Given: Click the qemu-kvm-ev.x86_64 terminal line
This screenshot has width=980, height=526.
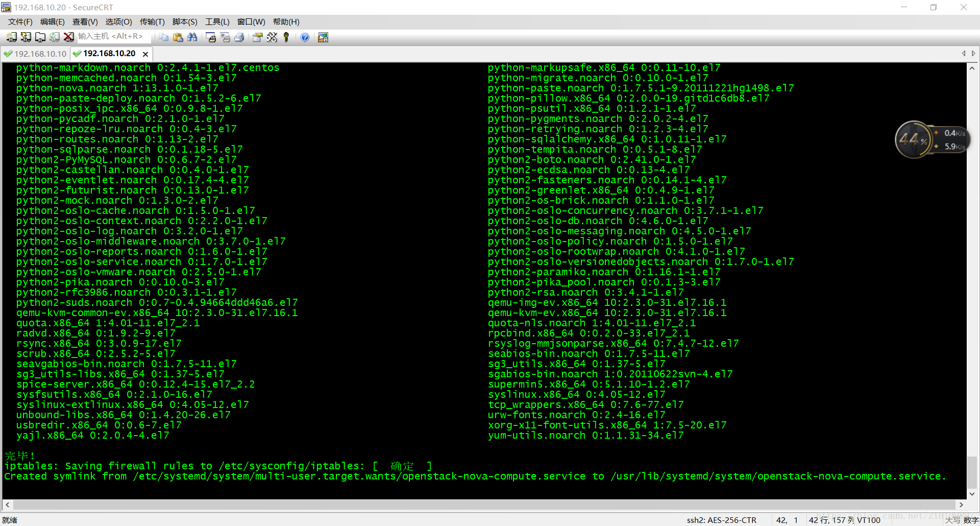Looking at the screenshot, I should click(x=607, y=313).
